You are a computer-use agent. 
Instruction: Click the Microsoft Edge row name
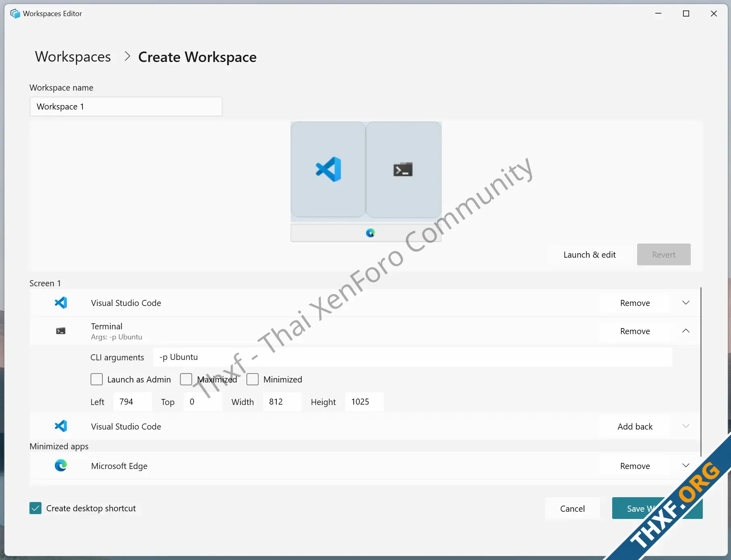[119, 466]
